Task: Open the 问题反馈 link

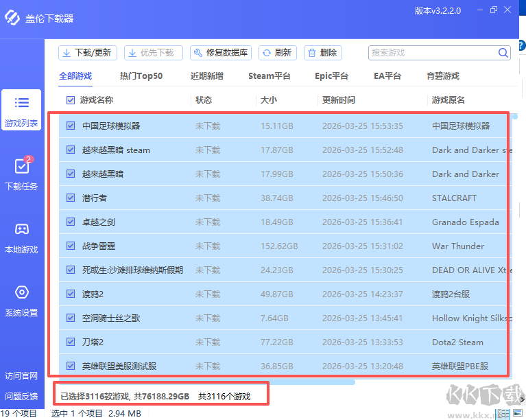Action: pos(21,396)
